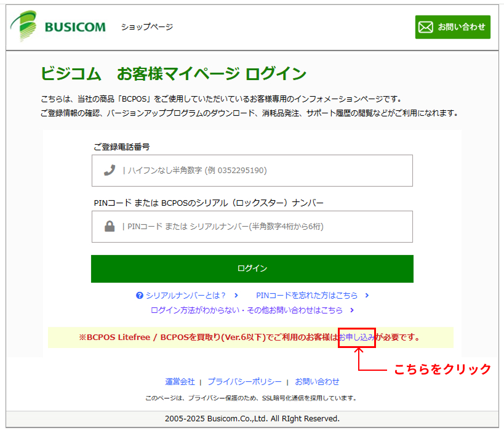Open the ショップページ link in header
Image resolution: width=504 pixels, height=433 pixels.
pyautogui.click(x=146, y=27)
